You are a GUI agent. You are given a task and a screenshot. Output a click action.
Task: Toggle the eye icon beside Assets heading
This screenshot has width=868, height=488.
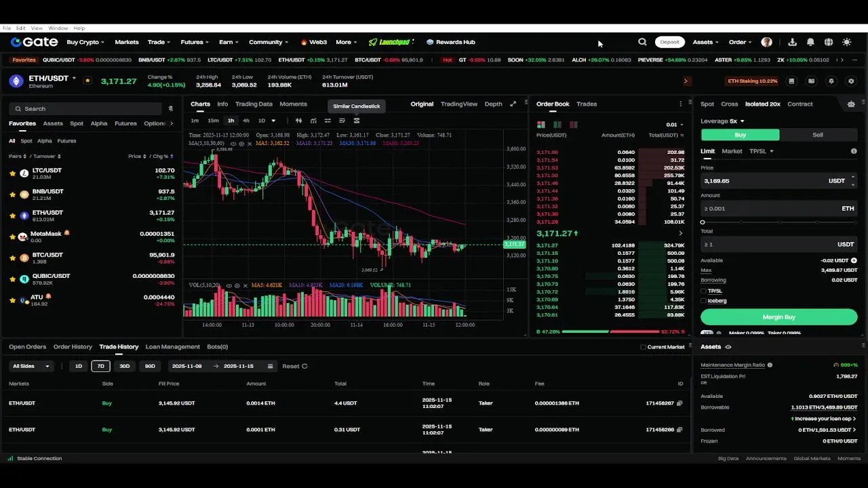(728, 347)
